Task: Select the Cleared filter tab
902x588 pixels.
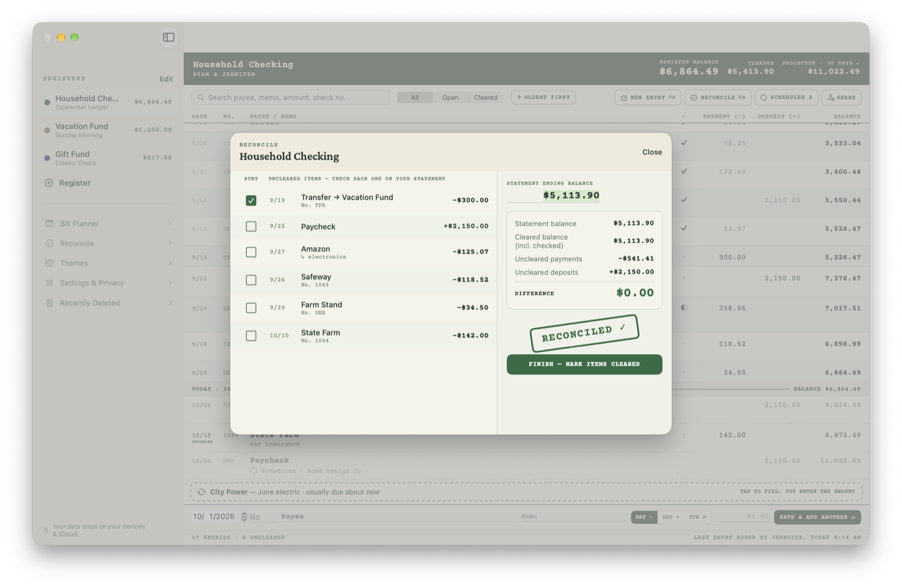Action: click(485, 98)
